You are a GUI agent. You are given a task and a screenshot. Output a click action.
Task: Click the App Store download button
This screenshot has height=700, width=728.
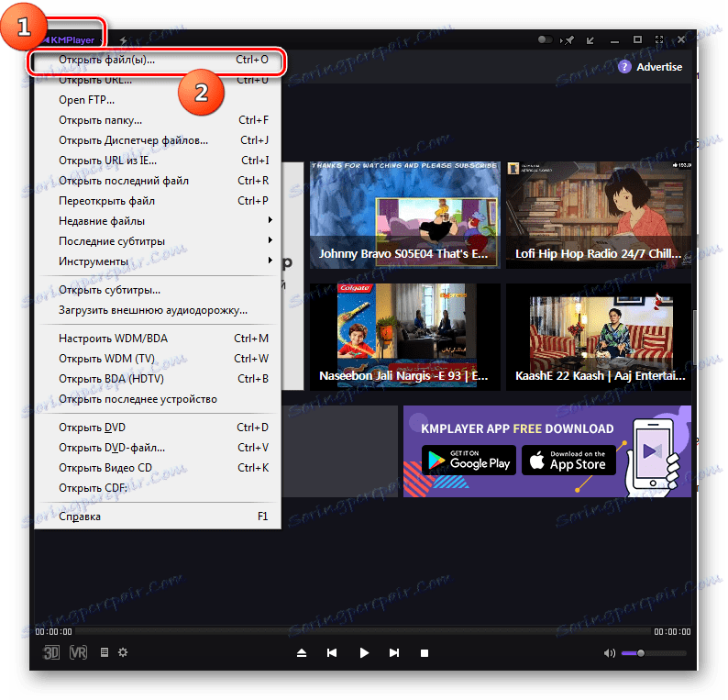(x=568, y=460)
